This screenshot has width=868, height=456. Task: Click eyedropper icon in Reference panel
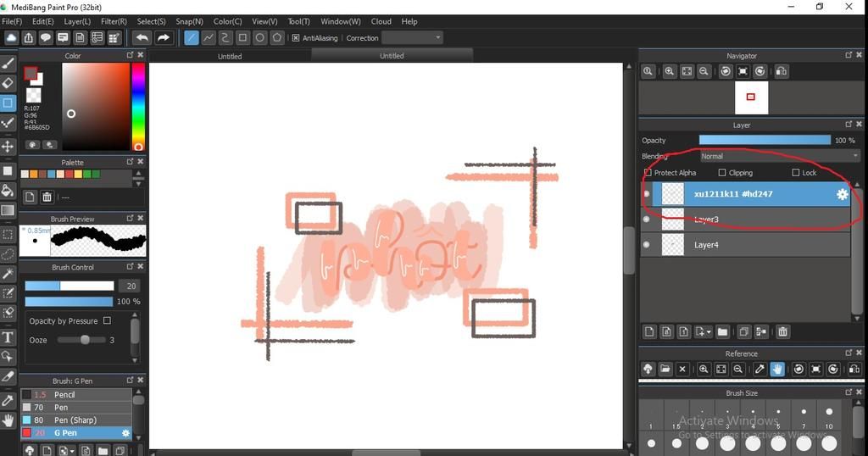click(x=760, y=369)
